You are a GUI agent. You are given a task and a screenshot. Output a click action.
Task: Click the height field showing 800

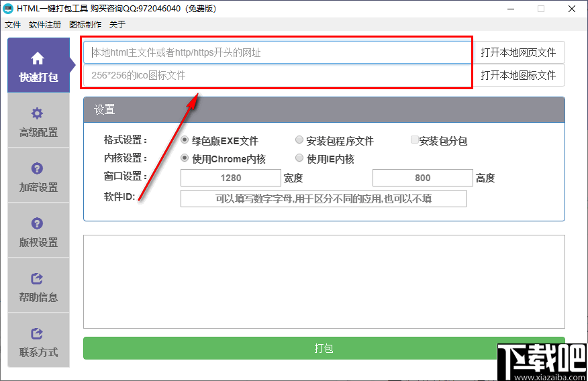coord(423,178)
